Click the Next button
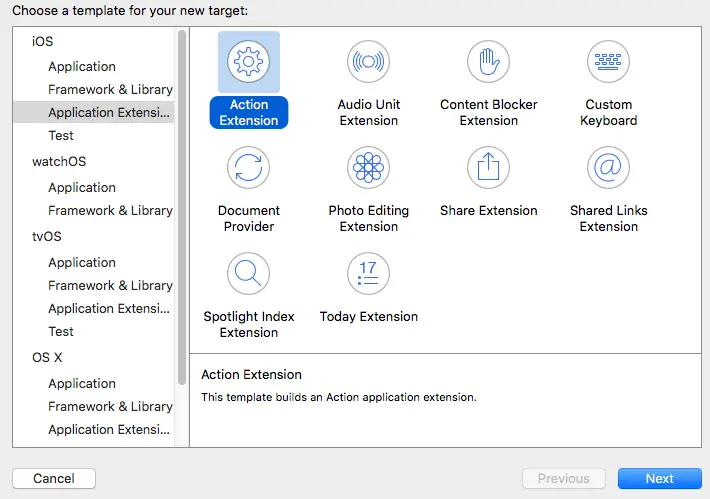 [x=659, y=478]
